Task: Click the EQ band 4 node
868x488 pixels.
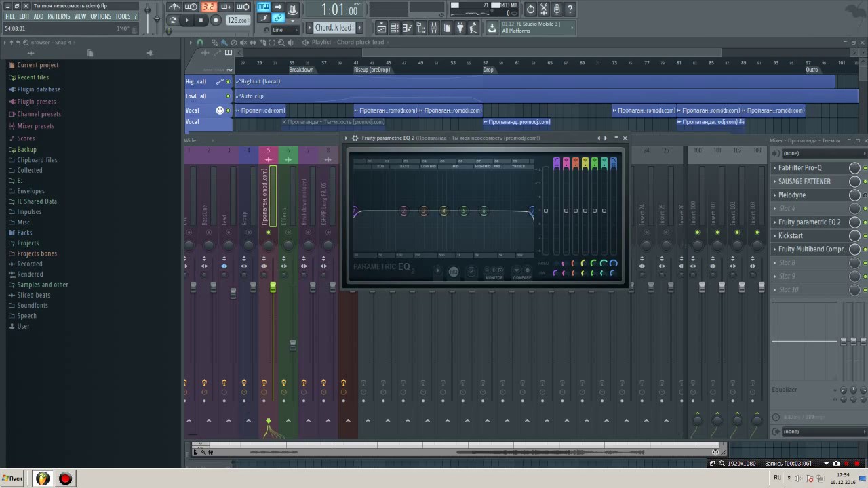Action: (443, 211)
